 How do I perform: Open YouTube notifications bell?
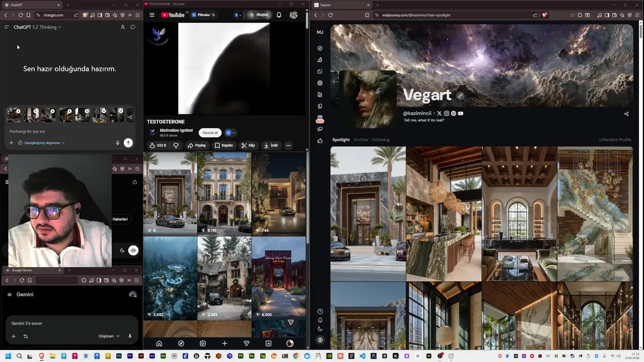(x=279, y=15)
